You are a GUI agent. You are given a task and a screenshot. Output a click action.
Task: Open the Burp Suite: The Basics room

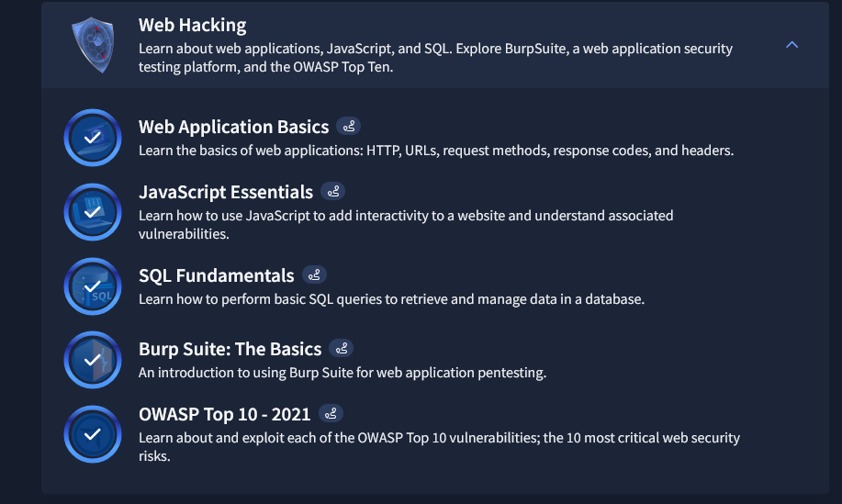[x=230, y=349]
